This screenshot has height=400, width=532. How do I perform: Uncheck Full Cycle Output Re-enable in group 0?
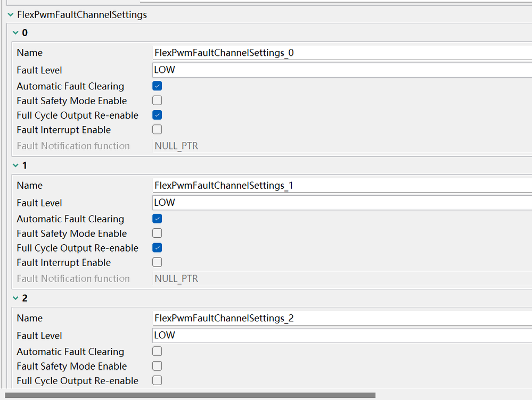tap(157, 115)
